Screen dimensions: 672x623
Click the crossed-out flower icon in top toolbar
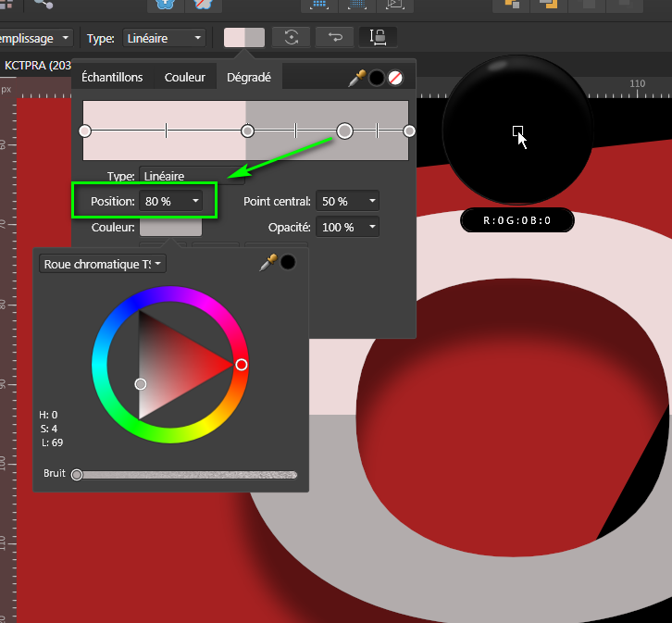(203, 5)
